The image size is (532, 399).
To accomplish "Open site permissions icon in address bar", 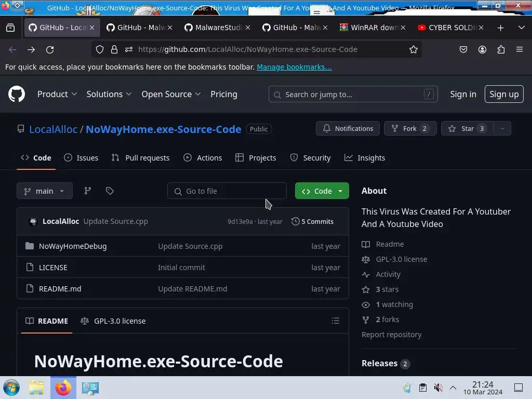I will pos(129,49).
